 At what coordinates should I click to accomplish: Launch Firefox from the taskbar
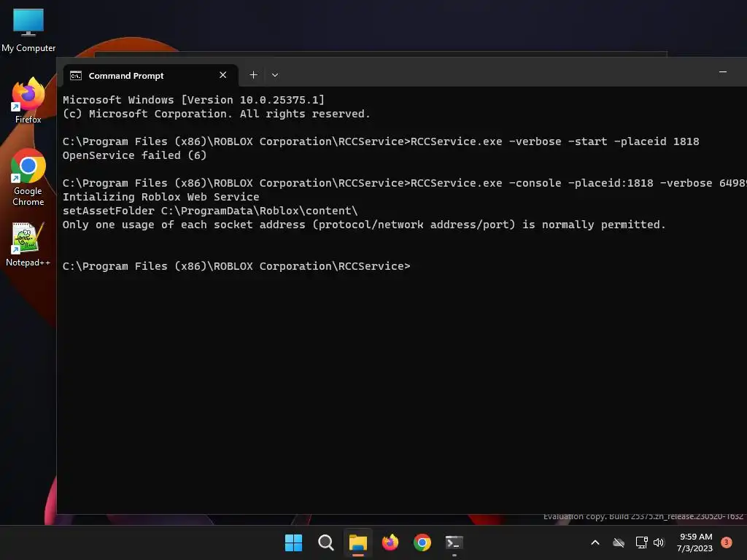390,542
